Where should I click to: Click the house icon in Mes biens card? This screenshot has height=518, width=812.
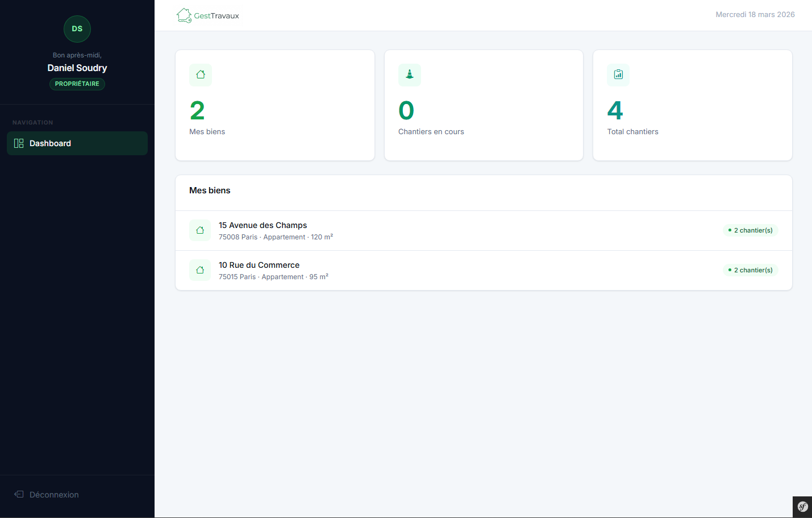tap(201, 75)
